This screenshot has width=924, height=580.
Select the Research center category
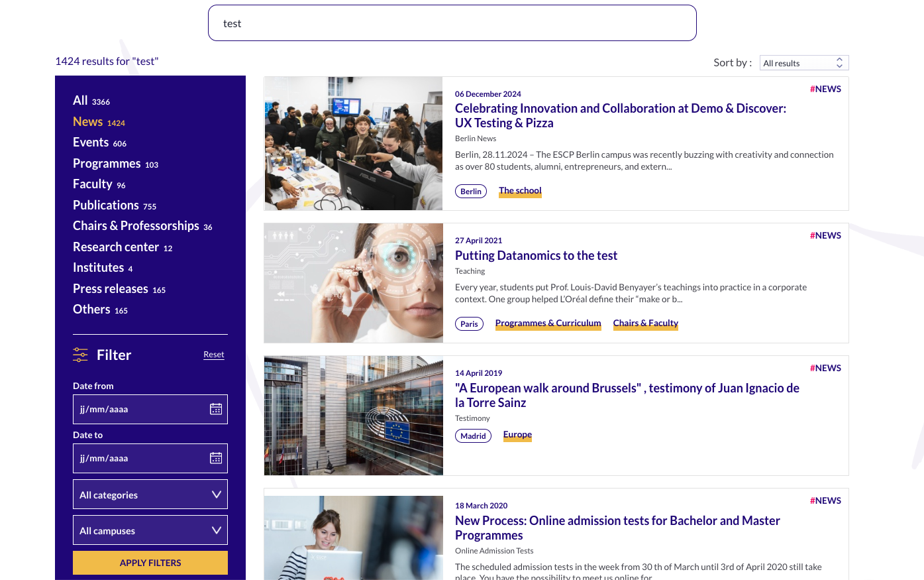[x=123, y=247]
